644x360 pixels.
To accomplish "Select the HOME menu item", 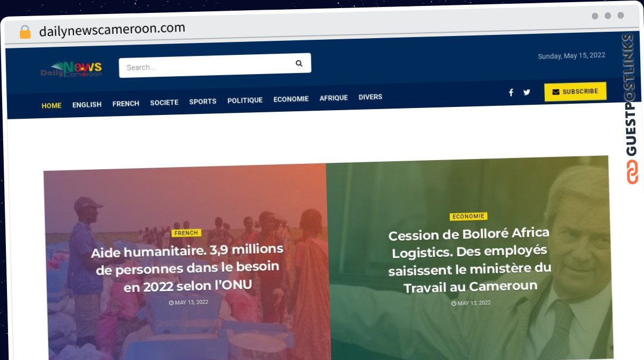I will [x=52, y=105].
